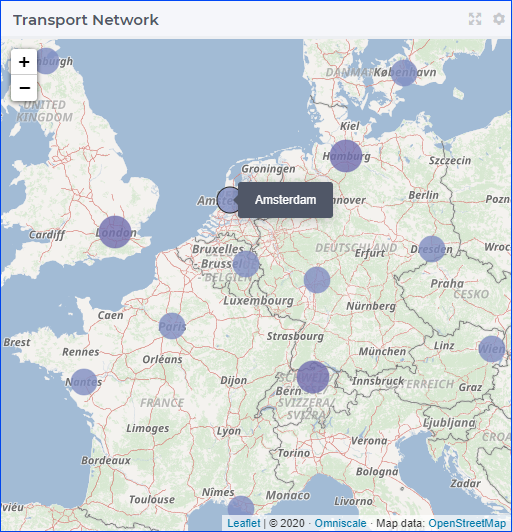The height and width of the screenshot is (532, 513).
Task: Select the marker over Switzerland
Action: tap(313, 377)
